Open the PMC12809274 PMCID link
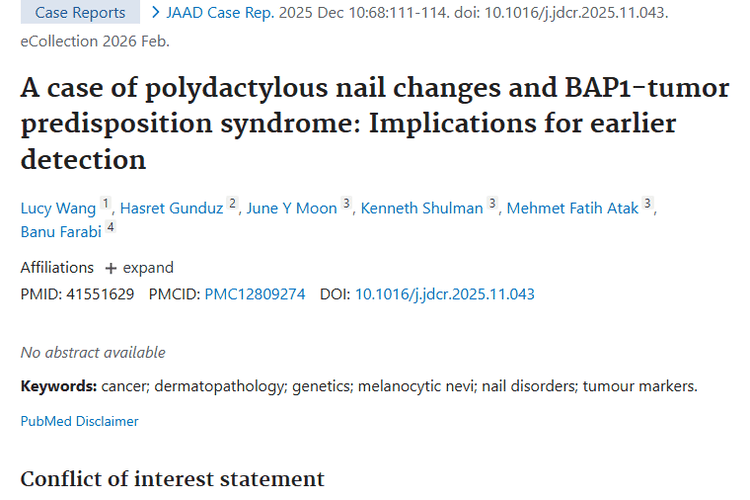The height and width of the screenshot is (500, 750). point(255,294)
